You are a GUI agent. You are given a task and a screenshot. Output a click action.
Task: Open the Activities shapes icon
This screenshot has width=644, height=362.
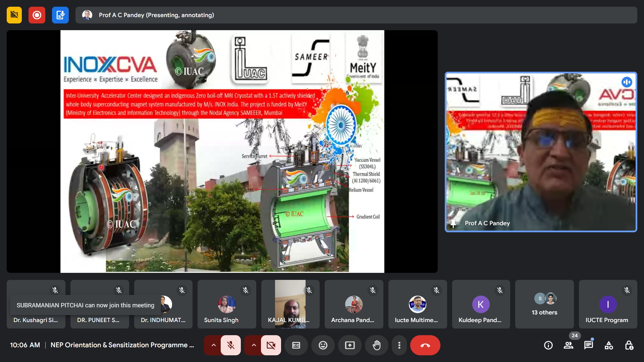608,345
